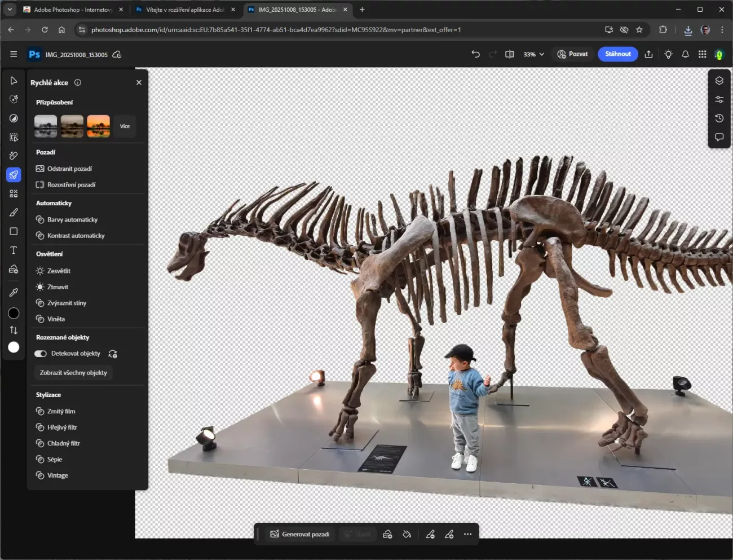Expand more presets with Více
The height and width of the screenshot is (560, 733).
125,126
